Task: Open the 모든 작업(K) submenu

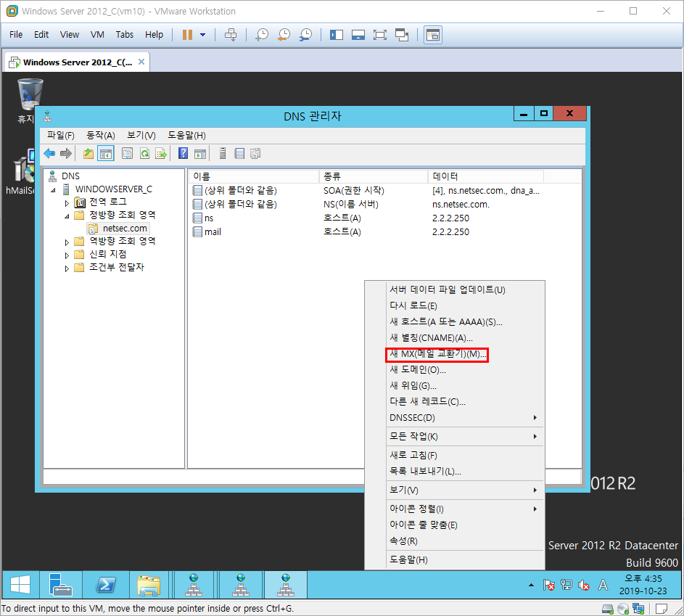Action: (465, 436)
